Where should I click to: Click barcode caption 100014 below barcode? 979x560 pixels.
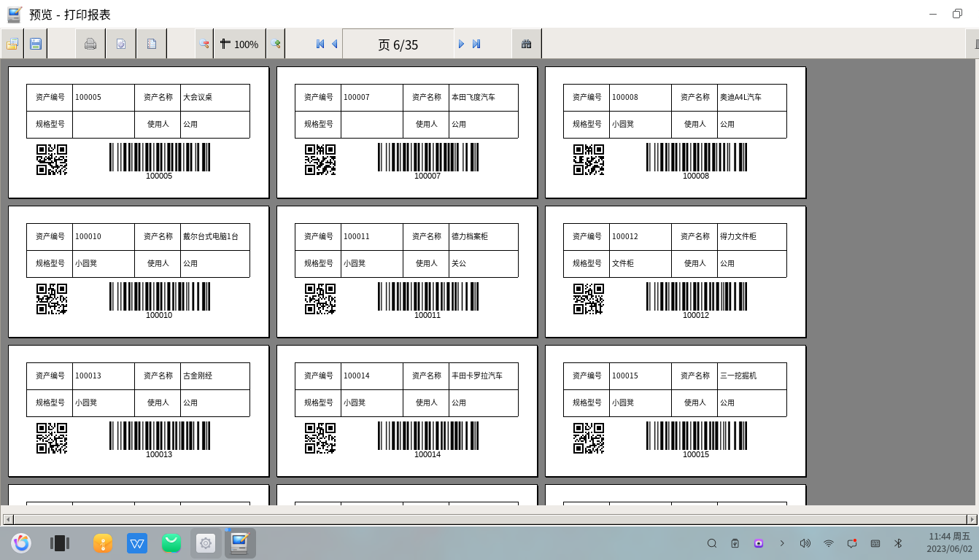pos(427,455)
